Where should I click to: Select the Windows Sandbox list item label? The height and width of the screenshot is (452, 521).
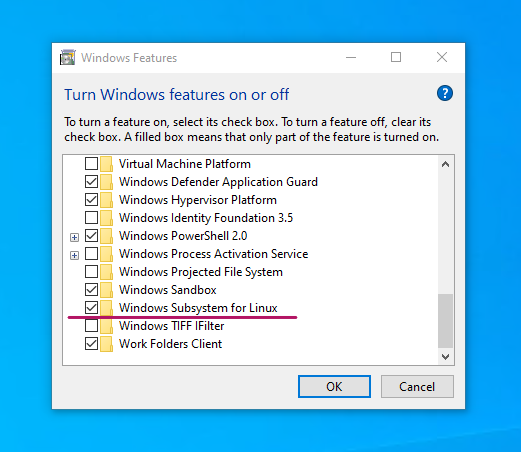pos(168,290)
